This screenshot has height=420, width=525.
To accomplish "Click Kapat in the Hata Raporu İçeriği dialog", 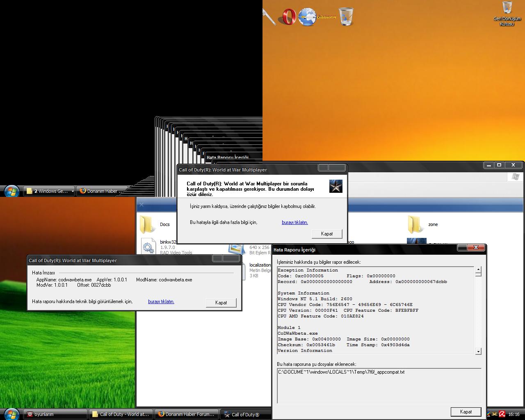I will (466, 412).
